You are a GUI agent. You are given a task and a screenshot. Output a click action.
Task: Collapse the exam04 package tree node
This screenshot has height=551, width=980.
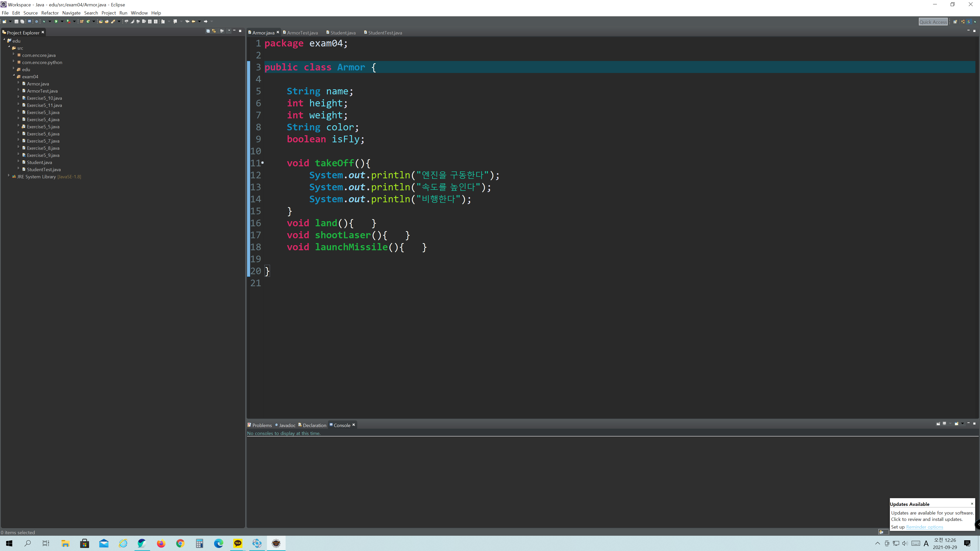tap(14, 76)
